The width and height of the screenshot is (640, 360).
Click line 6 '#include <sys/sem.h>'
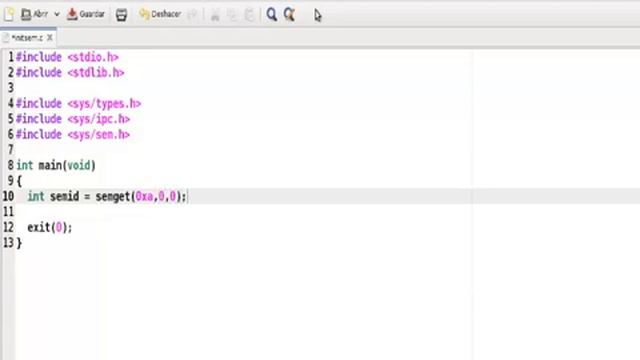pyautogui.click(x=73, y=135)
